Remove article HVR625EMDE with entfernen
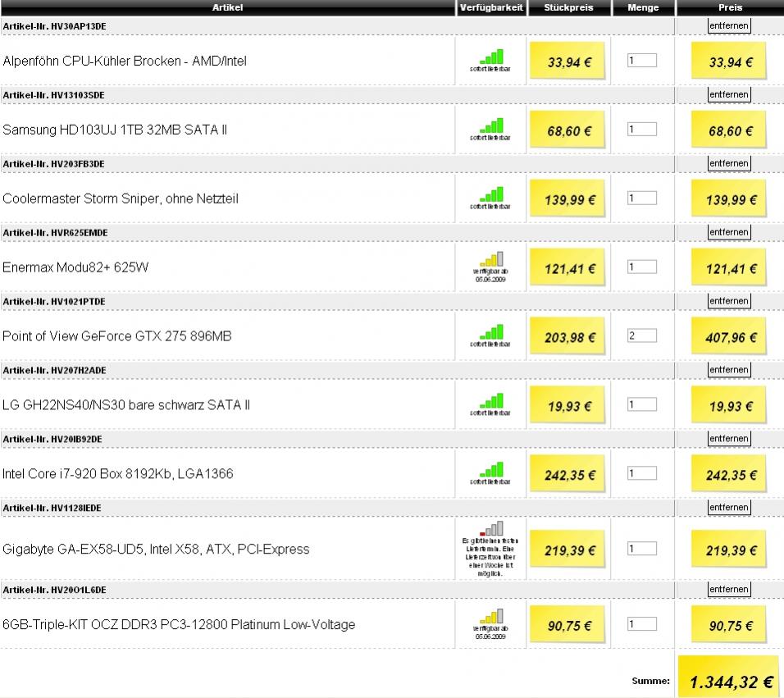Image resolution: width=784 pixels, height=698 pixels. point(729,232)
